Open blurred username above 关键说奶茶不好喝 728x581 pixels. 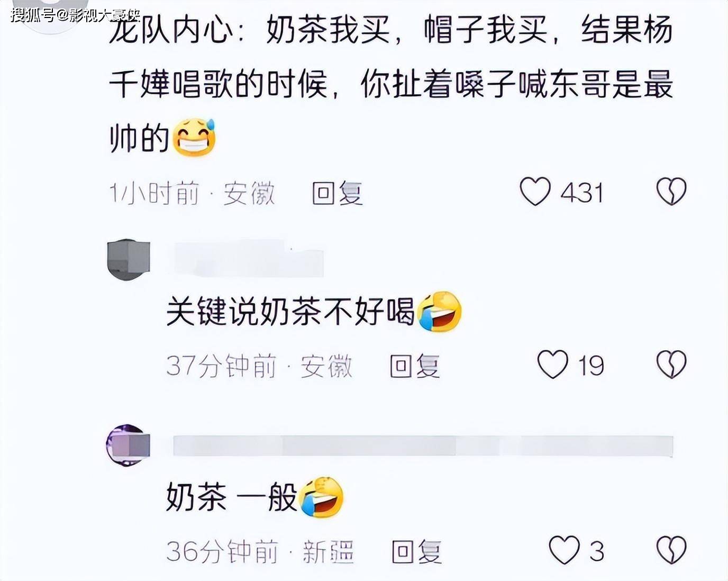249,258
